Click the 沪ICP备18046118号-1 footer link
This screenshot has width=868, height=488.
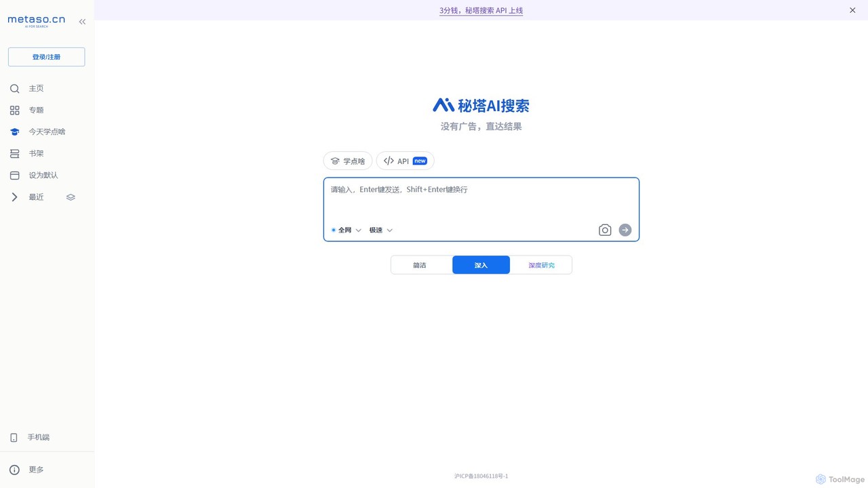(x=481, y=476)
